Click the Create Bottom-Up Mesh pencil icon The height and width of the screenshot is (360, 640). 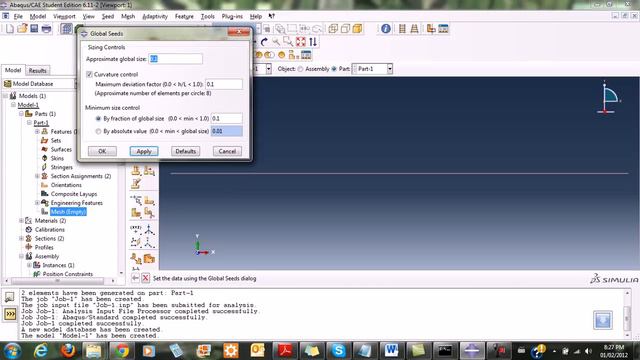pos(136,184)
